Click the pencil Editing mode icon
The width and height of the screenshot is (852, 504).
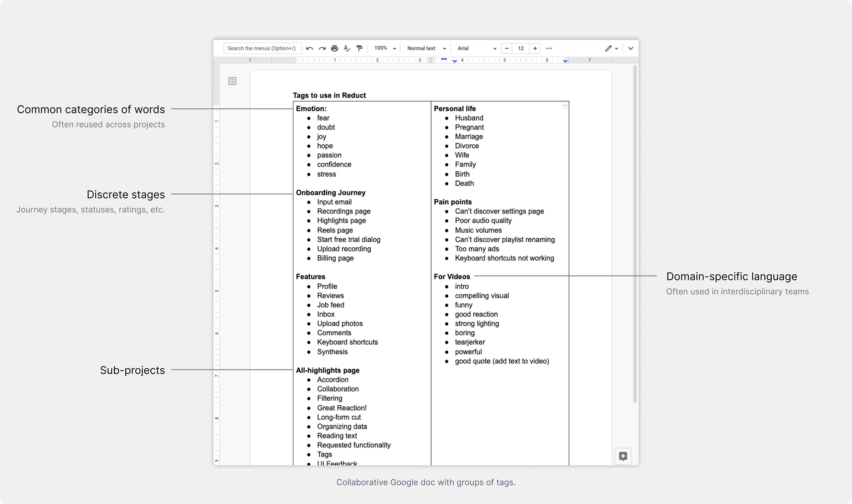click(x=608, y=49)
